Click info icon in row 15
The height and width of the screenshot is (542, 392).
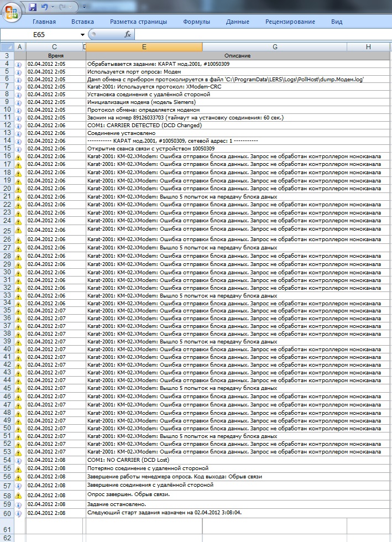(19, 149)
